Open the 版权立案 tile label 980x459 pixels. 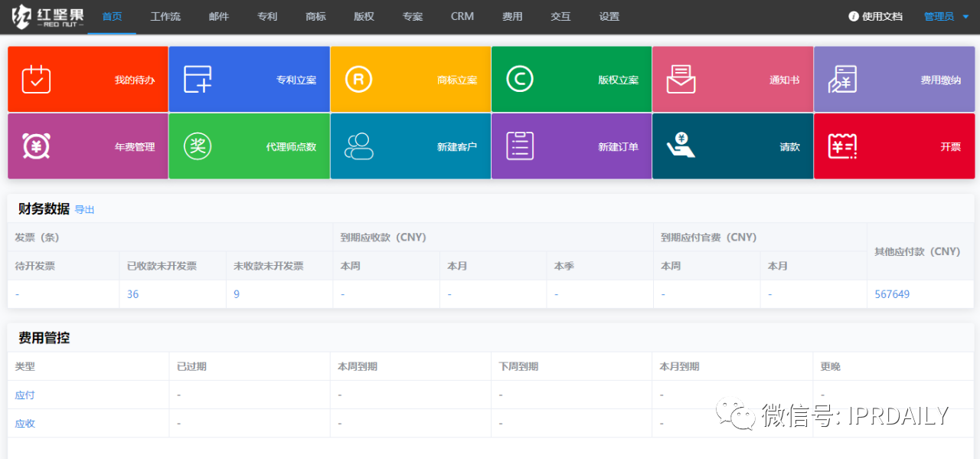coord(619,80)
